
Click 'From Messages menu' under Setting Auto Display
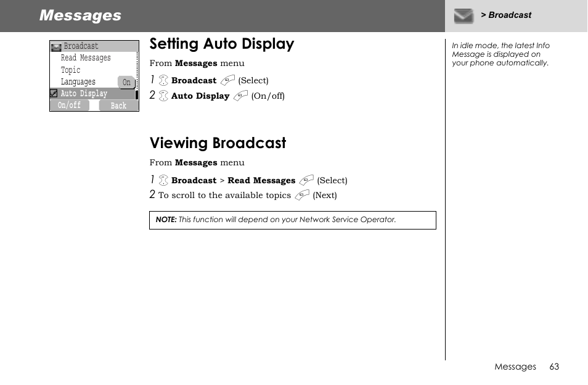pos(197,63)
